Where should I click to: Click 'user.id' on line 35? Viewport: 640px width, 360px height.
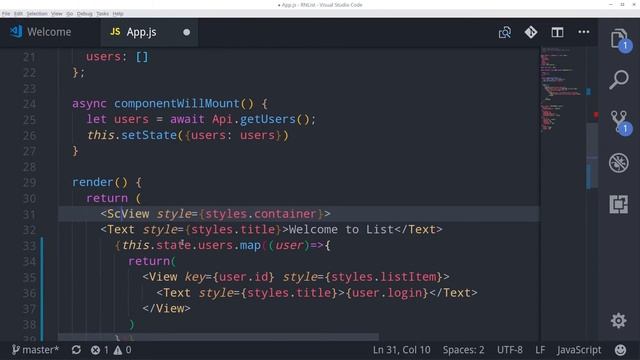click(243, 277)
